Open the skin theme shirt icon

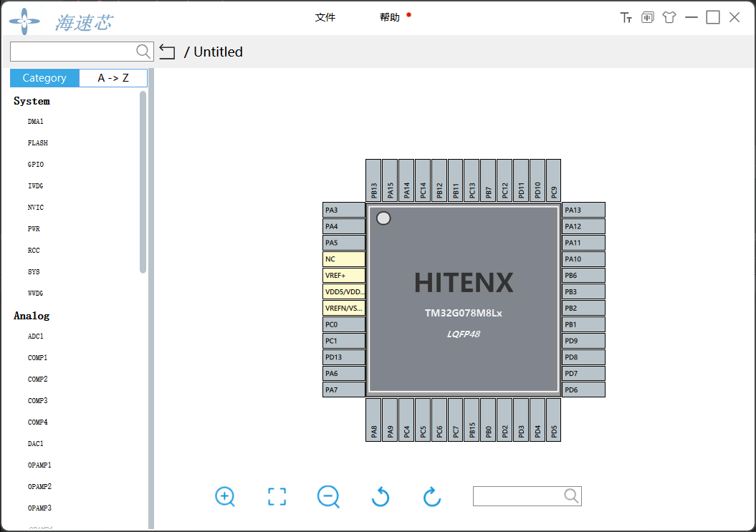(669, 18)
